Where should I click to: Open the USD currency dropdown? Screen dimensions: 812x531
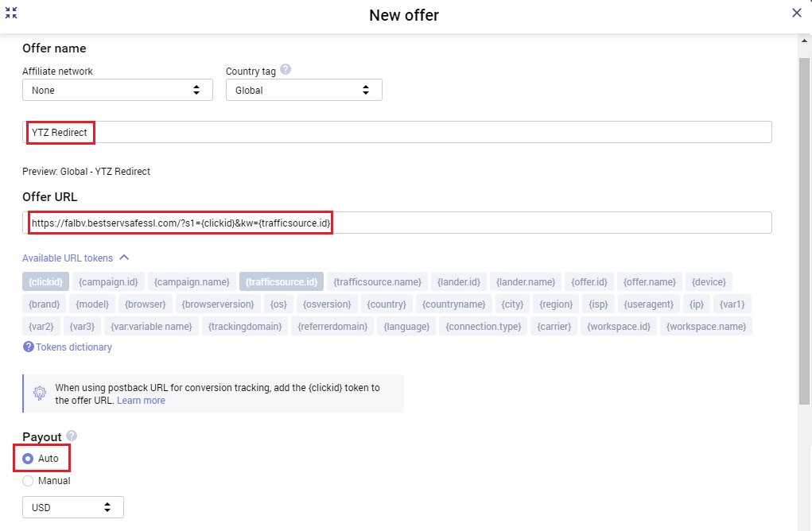point(72,507)
